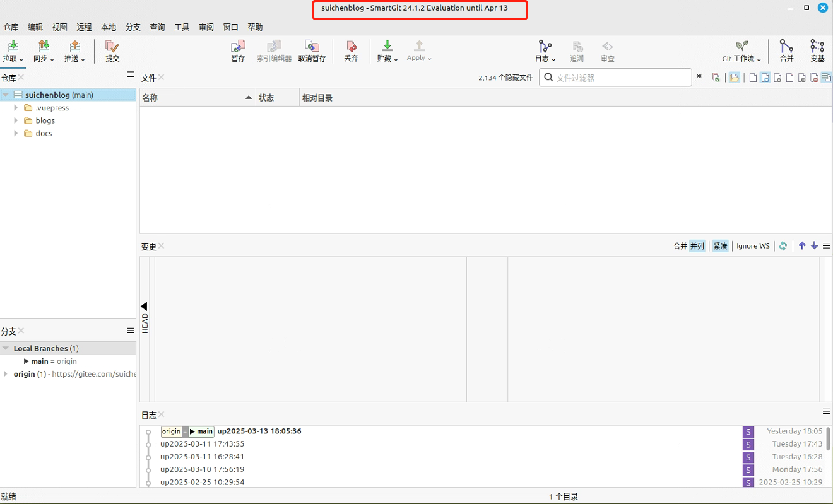Open the 索引编辑器 (Index Editor)
Viewport: 833px width, 504px height.
point(274,50)
